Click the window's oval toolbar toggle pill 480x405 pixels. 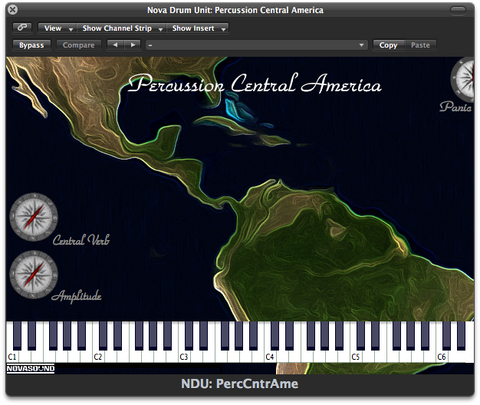(458, 10)
